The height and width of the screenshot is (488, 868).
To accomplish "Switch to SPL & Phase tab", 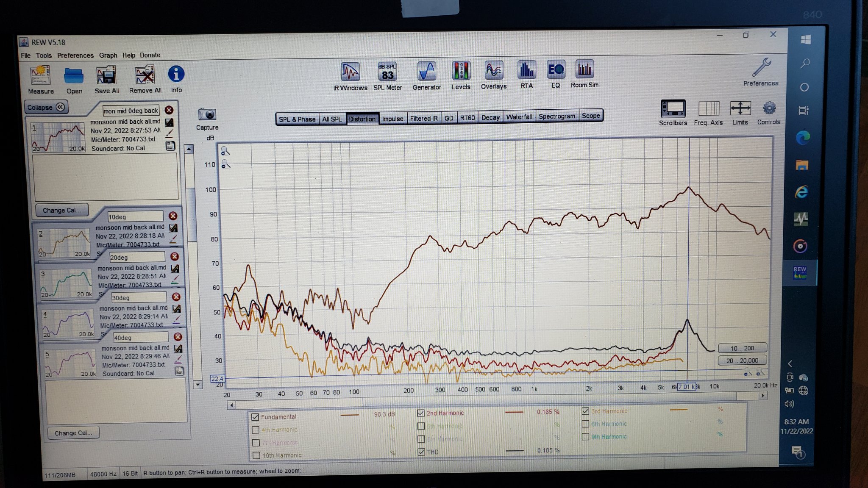I will (297, 119).
